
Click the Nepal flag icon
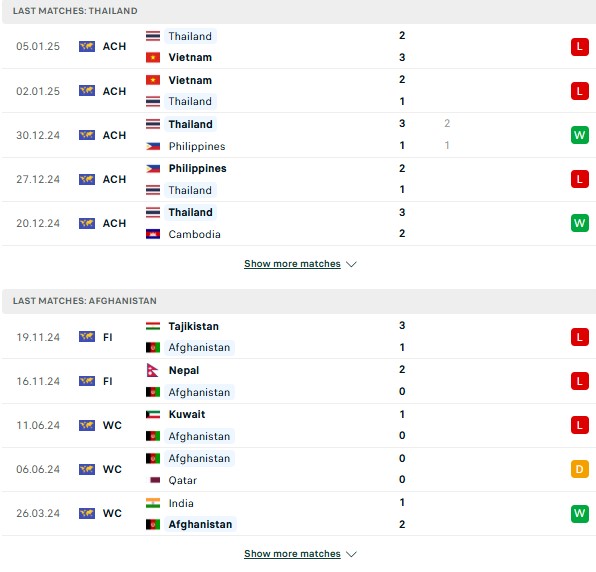pyautogui.click(x=152, y=370)
